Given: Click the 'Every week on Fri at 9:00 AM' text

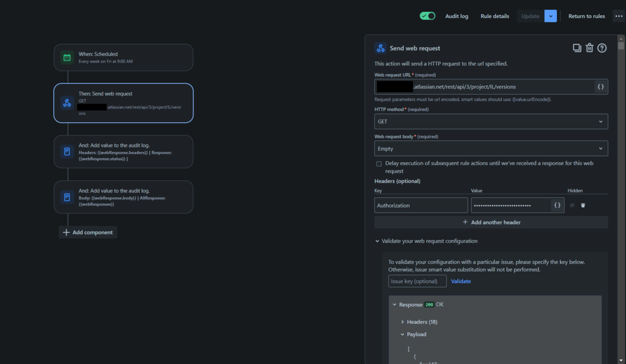Looking at the screenshot, I should coord(105,61).
